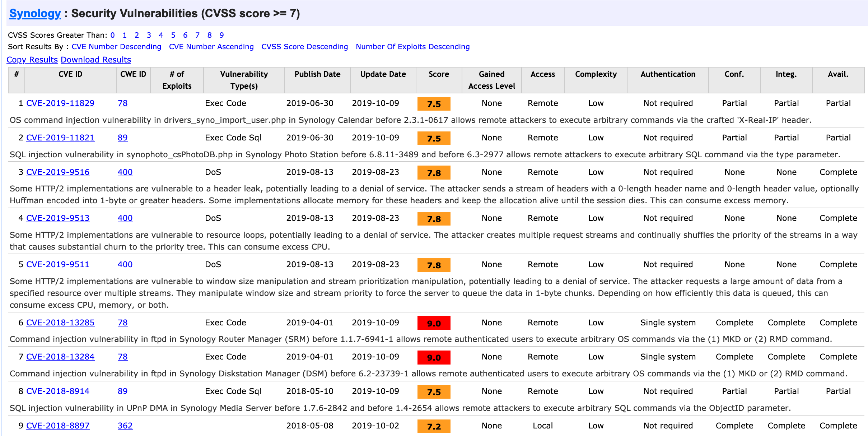This screenshot has height=436, width=868.
Task: Open CWE 400 link for CVE-2019-9513
Action: tap(125, 218)
